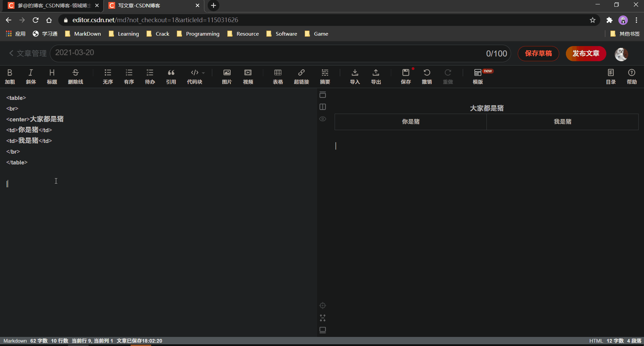
Task: Add a hyperlink via 超链接 icon
Action: pos(301,77)
